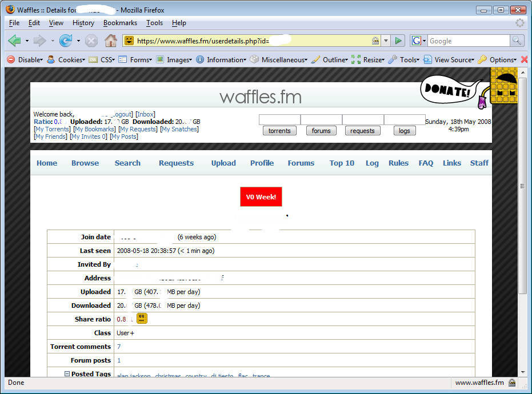Click the green Go arrow button
Screen dimensions: 532x394
pyautogui.click(x=398, y=41)
